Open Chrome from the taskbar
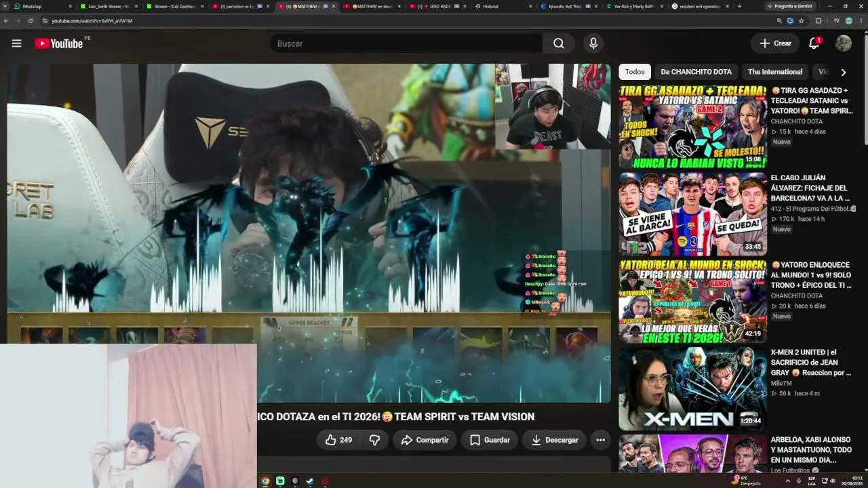868x488 pixels. (x=265, y=481)
